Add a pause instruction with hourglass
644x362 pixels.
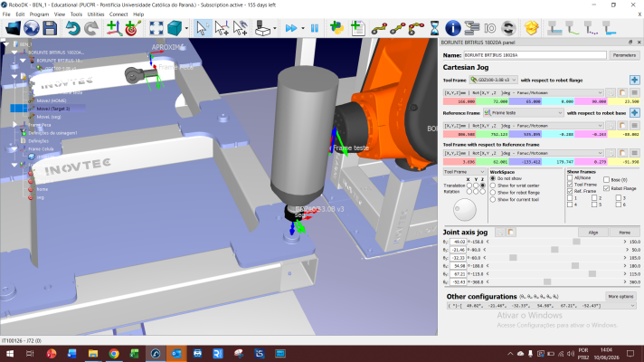tap(434, 28)
